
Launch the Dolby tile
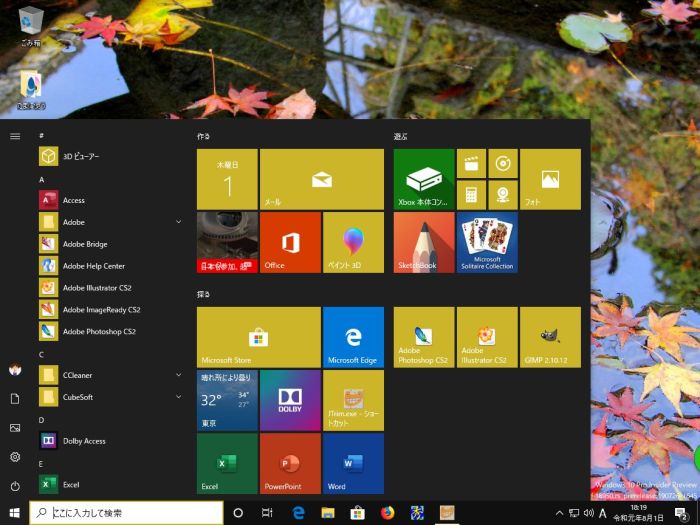click(290, 400)
